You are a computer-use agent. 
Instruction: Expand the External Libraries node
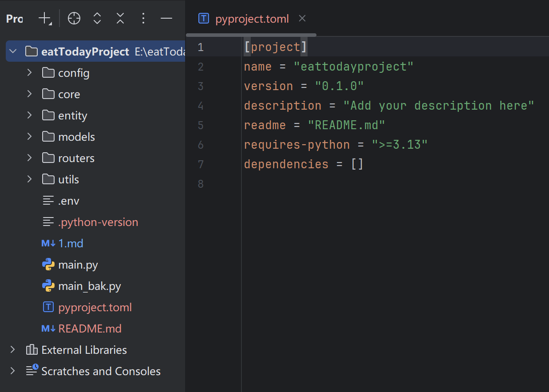click(13, 350)
